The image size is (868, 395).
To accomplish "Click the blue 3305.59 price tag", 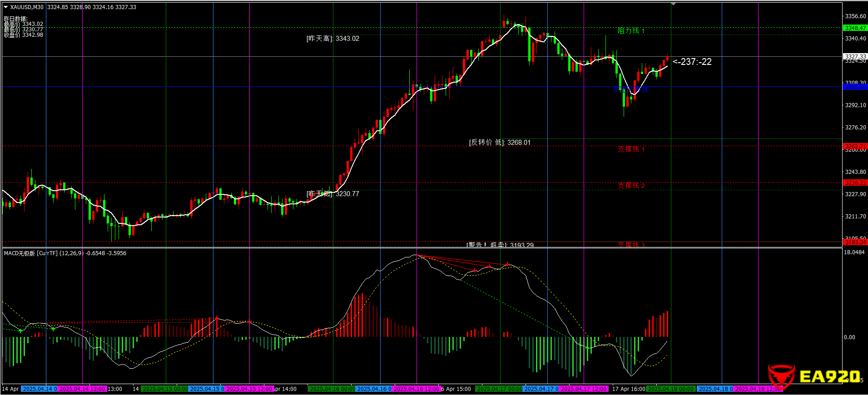I will tap(855, 87).
